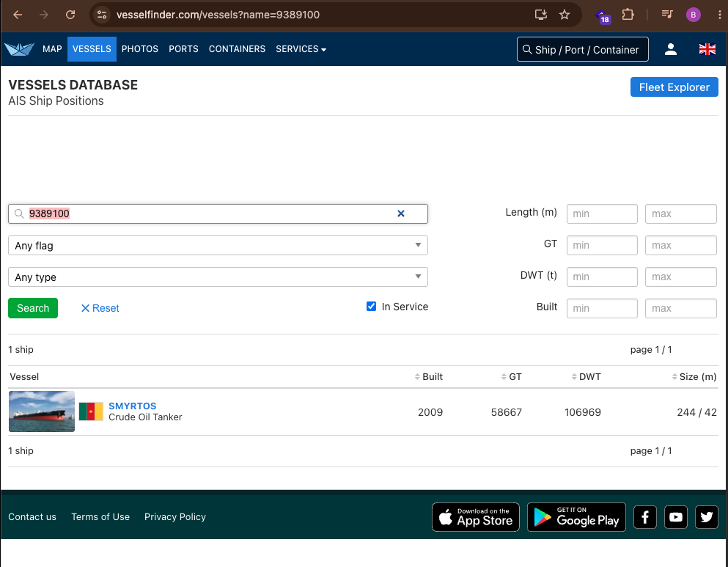The image size is (728, 567).
Task: Click the SMYRTOS tanker photo thumbnail
Action: [42, 411]
